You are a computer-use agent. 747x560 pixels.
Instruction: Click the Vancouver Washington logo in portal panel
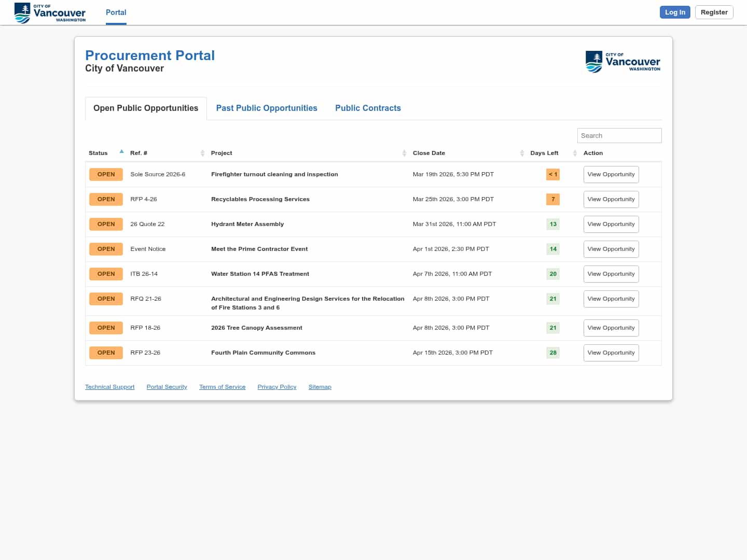622,62
